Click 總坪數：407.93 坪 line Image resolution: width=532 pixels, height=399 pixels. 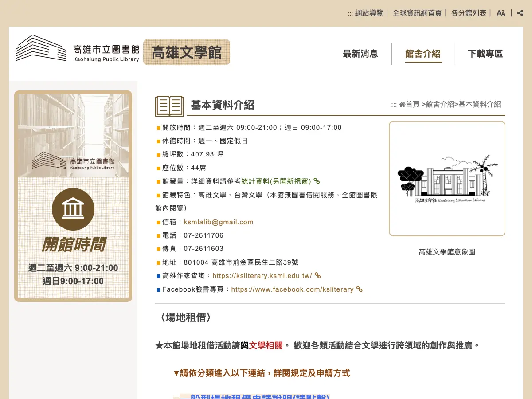193,154
